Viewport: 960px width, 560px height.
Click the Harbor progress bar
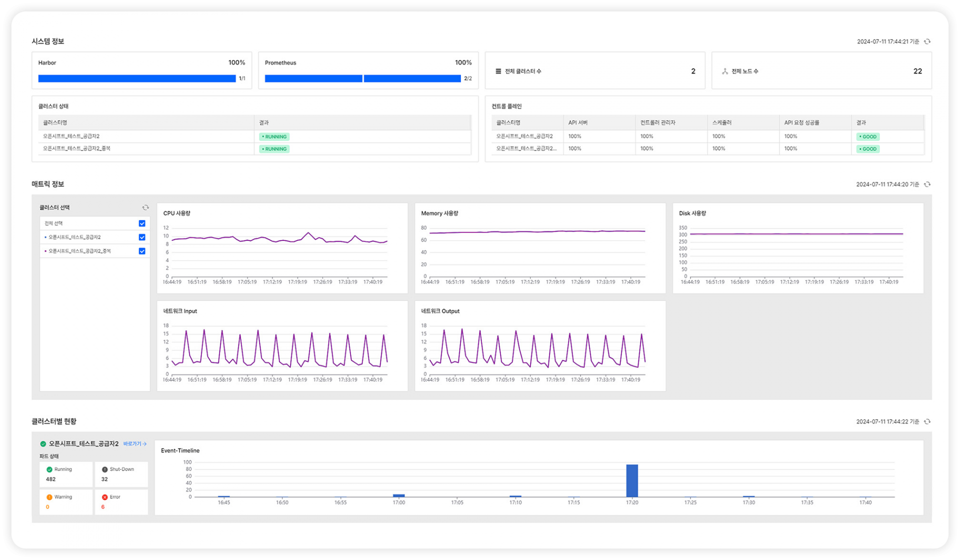click(x=136, y=78)
